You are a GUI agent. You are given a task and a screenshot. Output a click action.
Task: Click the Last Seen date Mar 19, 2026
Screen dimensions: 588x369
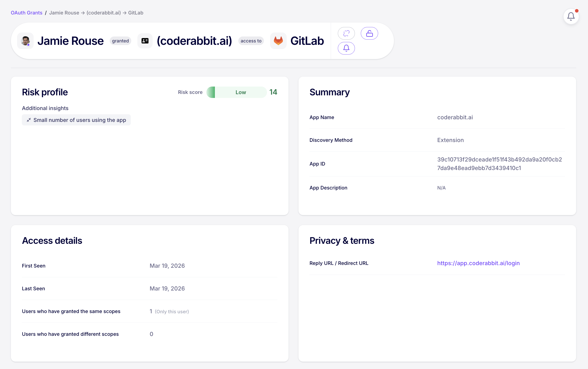(167, 288)
